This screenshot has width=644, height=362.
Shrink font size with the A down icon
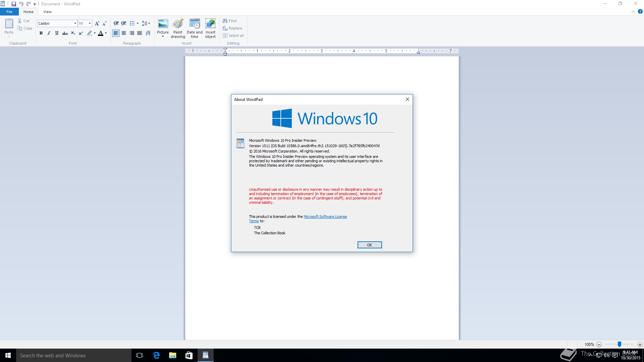[104, 23]
